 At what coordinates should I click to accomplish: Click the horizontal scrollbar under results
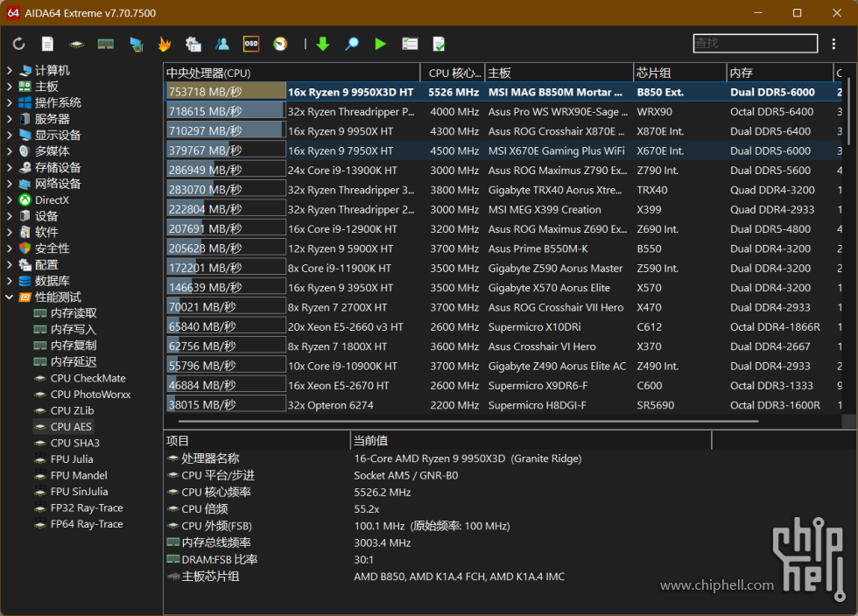[468, 421]
